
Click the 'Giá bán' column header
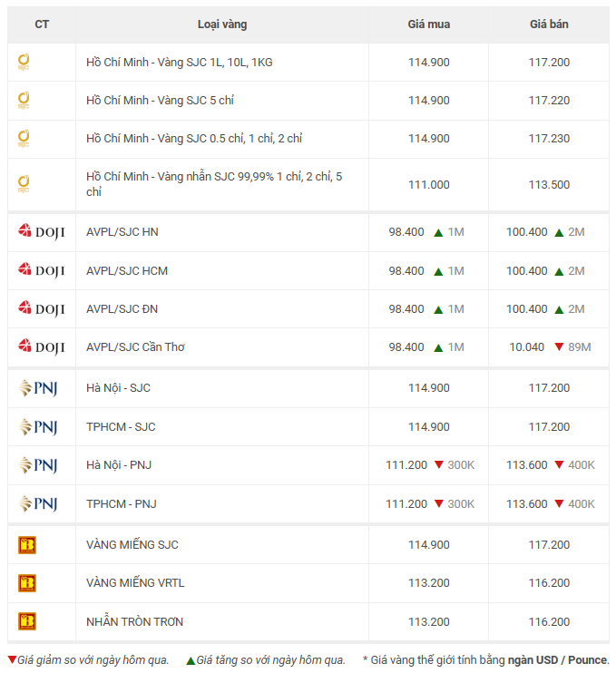[x=549, y=24]
